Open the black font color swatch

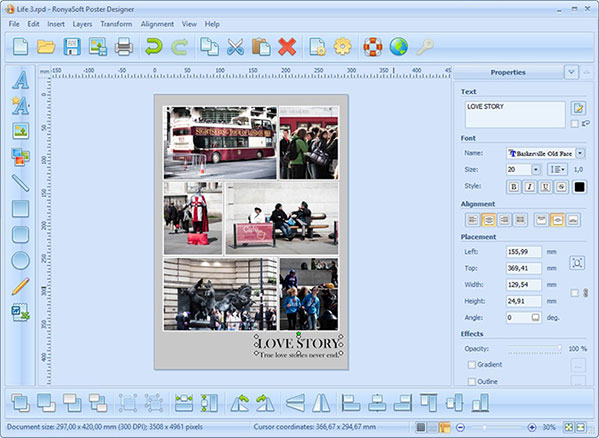(579, 187)
